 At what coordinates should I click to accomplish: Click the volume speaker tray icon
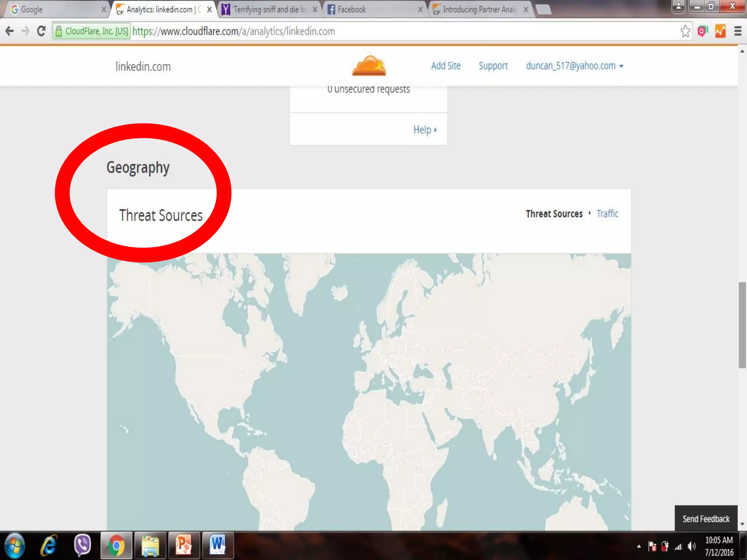click(691, 546)
